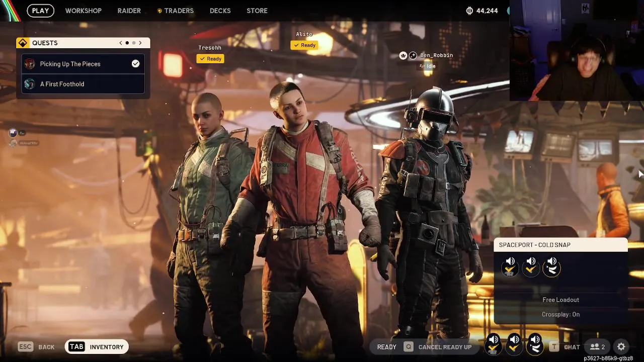The image size is (644, 362).
Task: Mute third player voice in map panel
Action: point(552,266)
